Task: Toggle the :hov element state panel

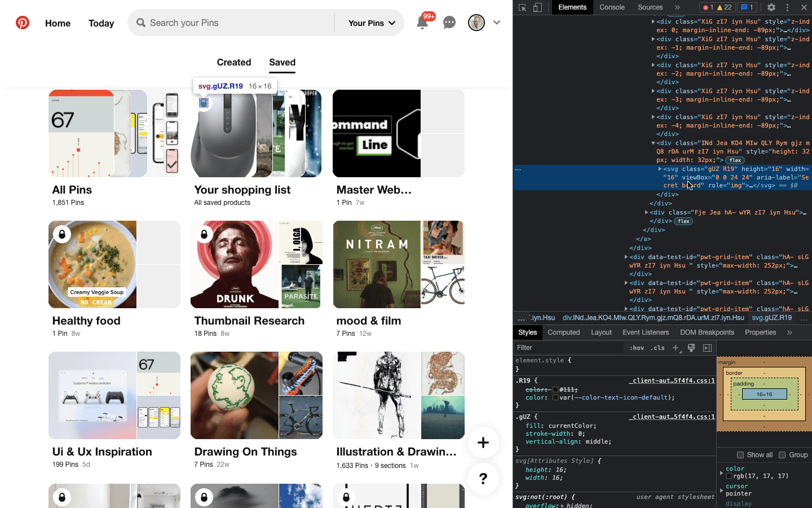Action: coord(637,348)
